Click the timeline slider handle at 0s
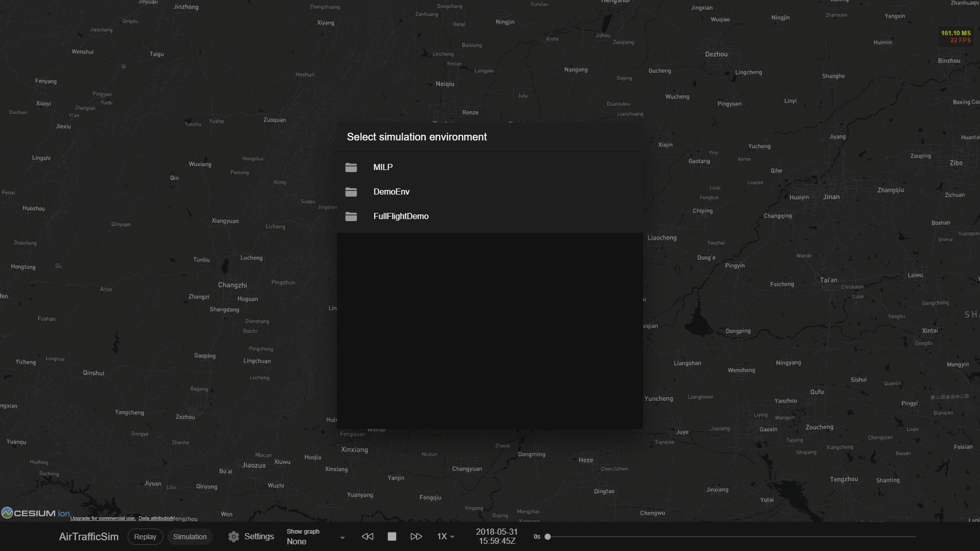The image size is (980, 551). (548, 537)
